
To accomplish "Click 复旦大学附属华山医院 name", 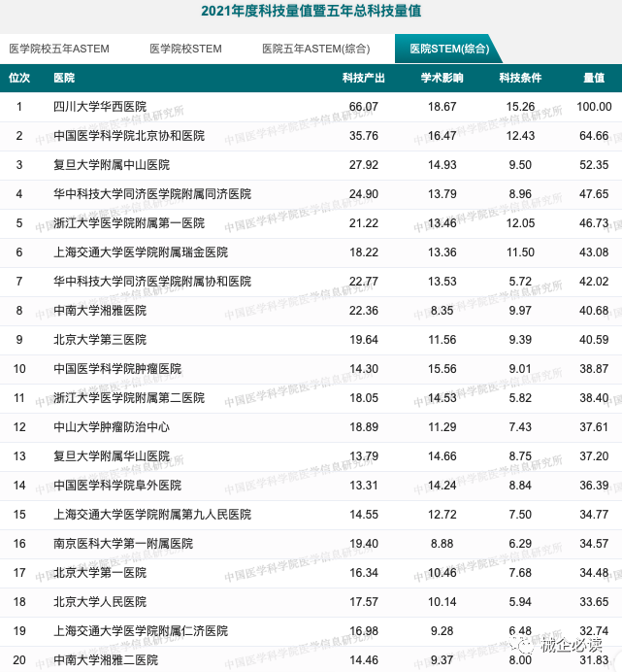I will coord(112,456).
